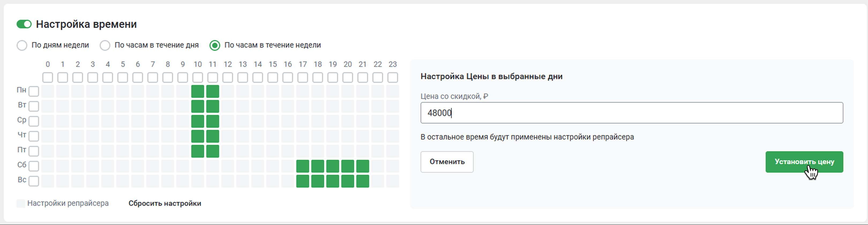The image size is (868, 225).
Task: Click the green Monday 10 o'clock cell
Action: (x=198, y=91)
